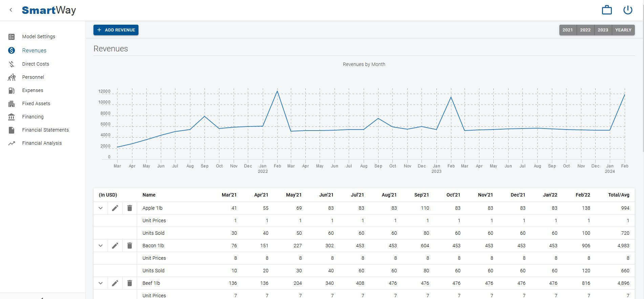Click Beef 1lb Feb'22 value 816
Image resolution: width=644 pixels, height=299 pixels.
(x=586, y=283)
